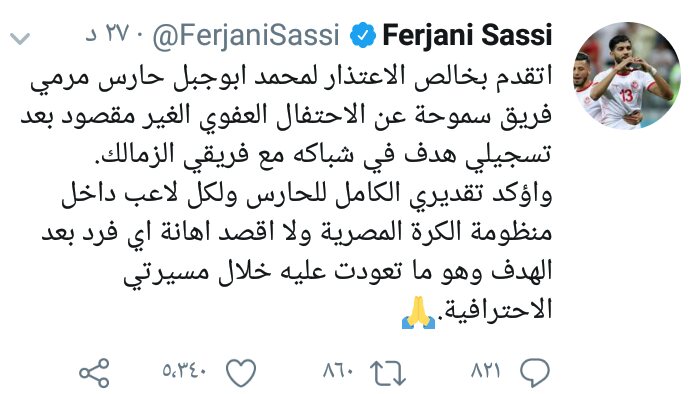Click the blue verified badge

coord(362,35)
